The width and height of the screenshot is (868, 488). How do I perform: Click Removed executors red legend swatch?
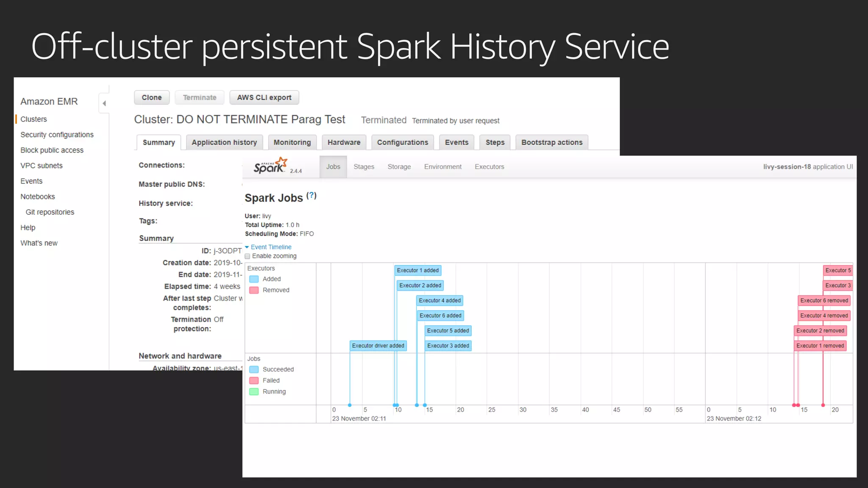254,290
